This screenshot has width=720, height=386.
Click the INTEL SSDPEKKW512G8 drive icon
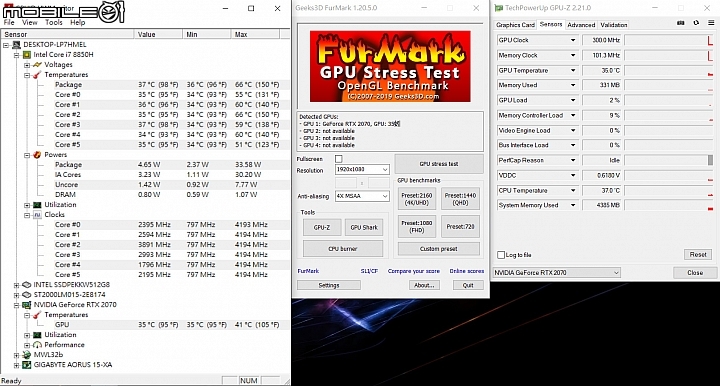(x=27, y=285)
